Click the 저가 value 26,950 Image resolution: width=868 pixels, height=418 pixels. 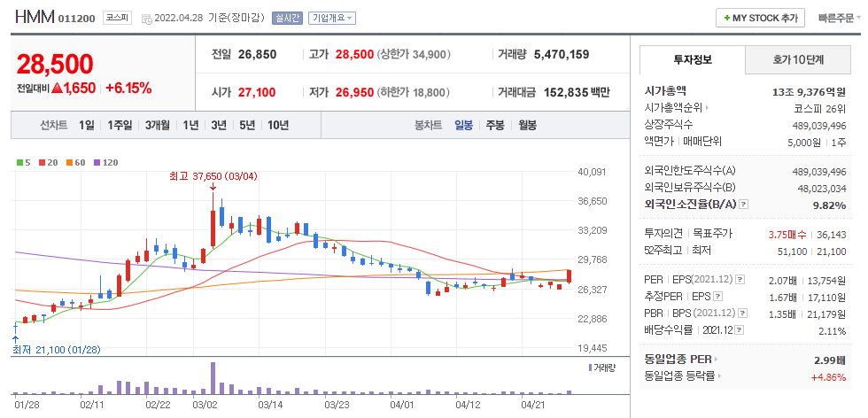[x=355, y=92]
